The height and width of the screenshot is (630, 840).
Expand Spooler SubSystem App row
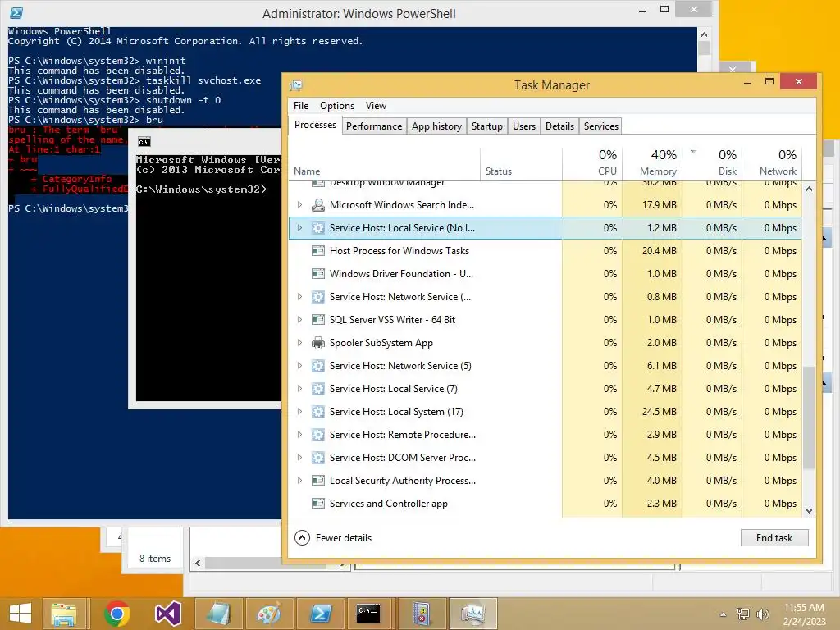(x=299, y=343)
